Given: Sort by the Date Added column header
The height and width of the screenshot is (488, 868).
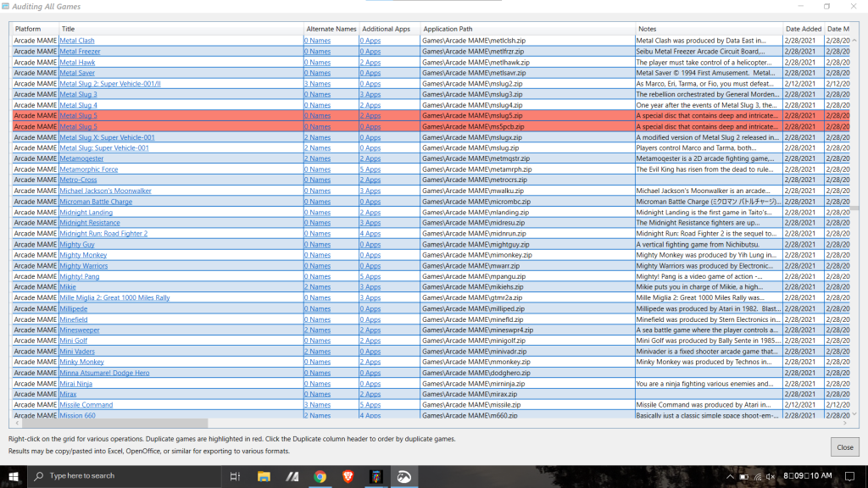Looking at the screenshot, I should coord(804,29).
